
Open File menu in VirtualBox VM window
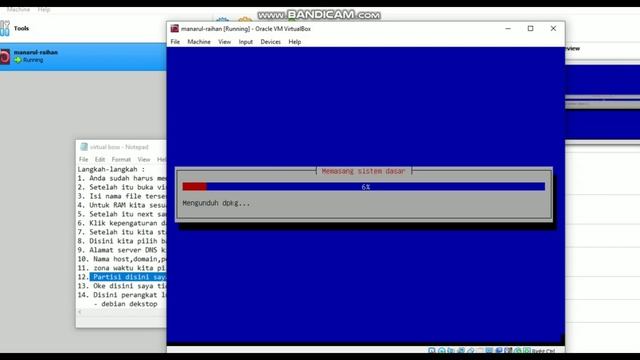[x=175, y=42]
